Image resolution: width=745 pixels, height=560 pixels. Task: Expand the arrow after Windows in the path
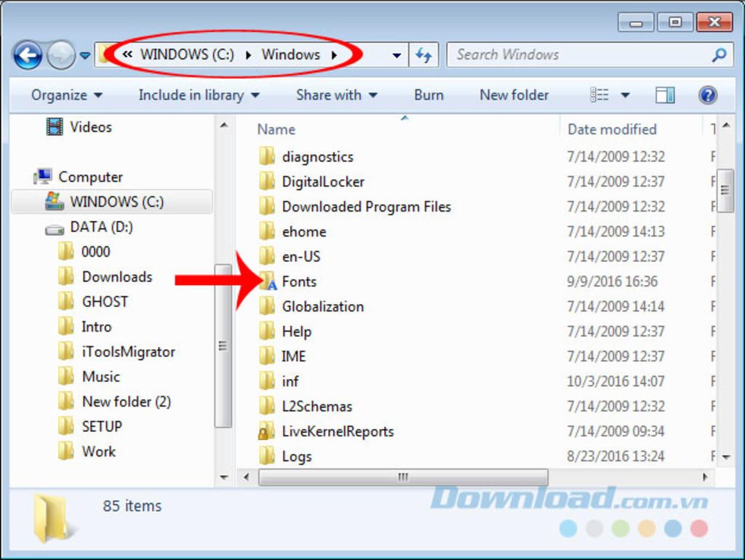click(x=335, y=55)
